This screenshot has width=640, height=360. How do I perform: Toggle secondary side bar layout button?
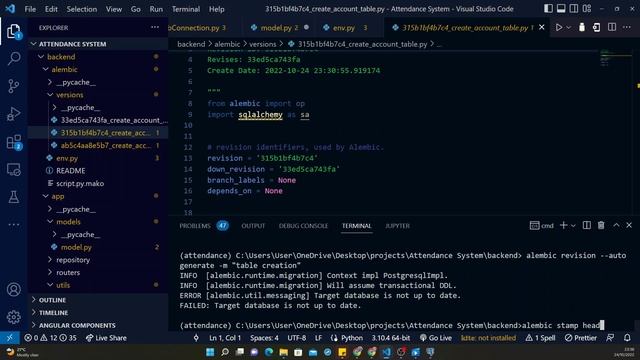[573, 9]
